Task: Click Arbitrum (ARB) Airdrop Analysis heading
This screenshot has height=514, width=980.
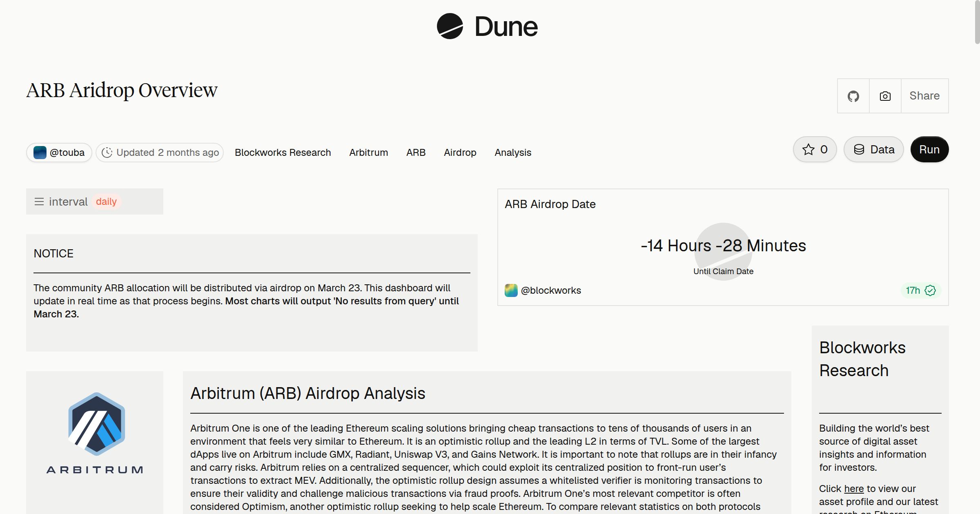Action: pos(308,393)
